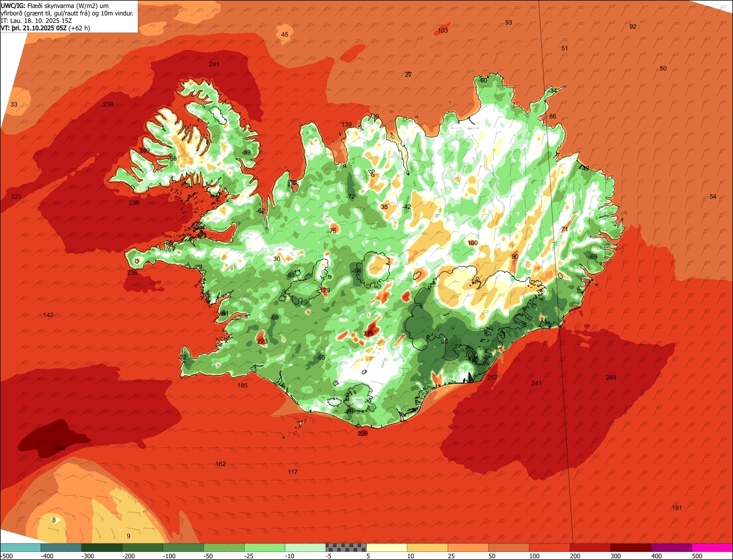The width and height of the screenshot is (733, 560).
Task: Click the legend swatch between -25 and -10
Action: pyautogui.click(x=265, y=547)
